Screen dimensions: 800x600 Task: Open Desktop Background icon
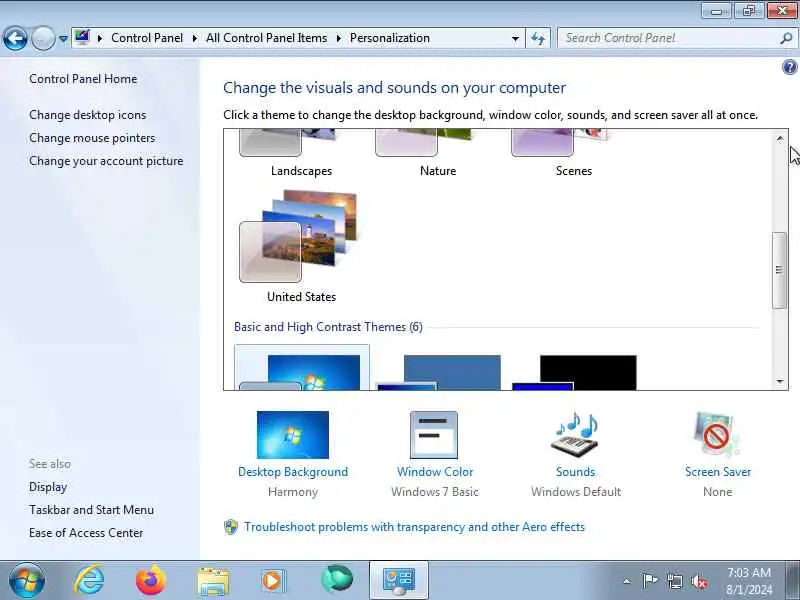tap(293, 435)
